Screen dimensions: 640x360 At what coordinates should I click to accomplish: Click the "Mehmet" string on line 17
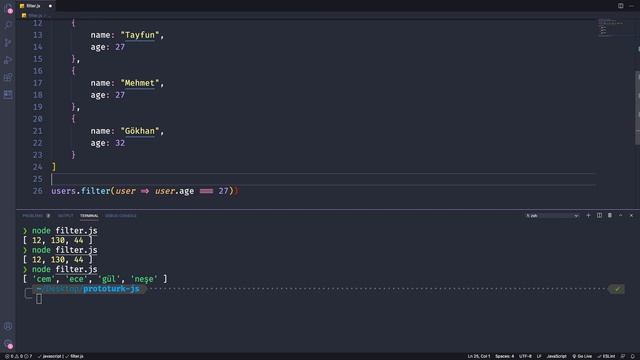coord(140,83)
